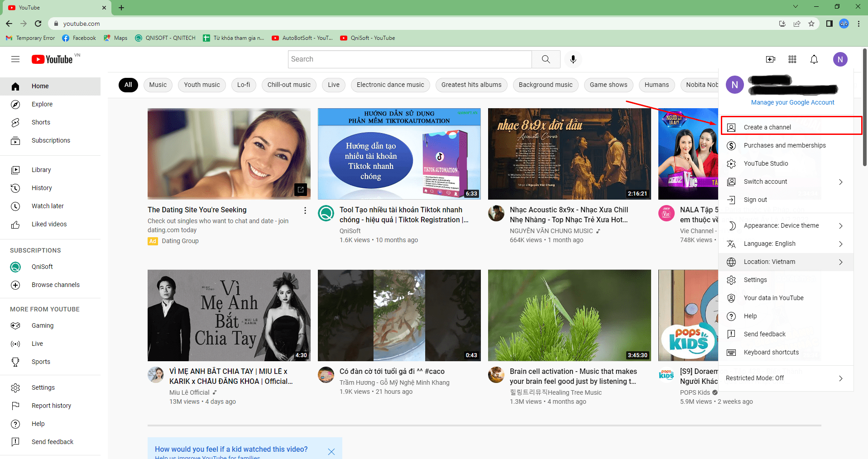Select Electronic dance music chip
This screenshot has height=459, width=868.
click(390, 85)
